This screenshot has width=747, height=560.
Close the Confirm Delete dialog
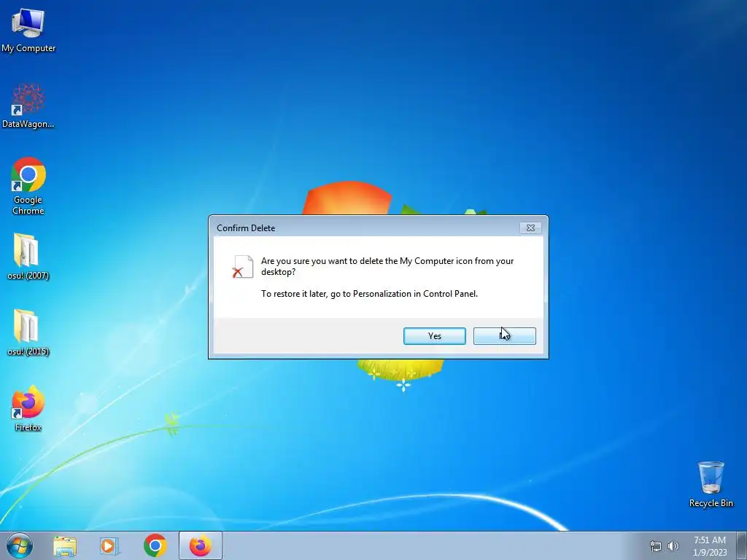tap(530, 228)
